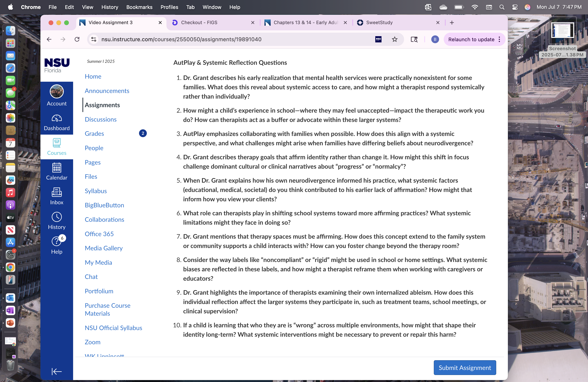Open the Chrome three-dot menu
This screenshot has height=382, width=588.
pyautogui.click(x=500, y=39)
